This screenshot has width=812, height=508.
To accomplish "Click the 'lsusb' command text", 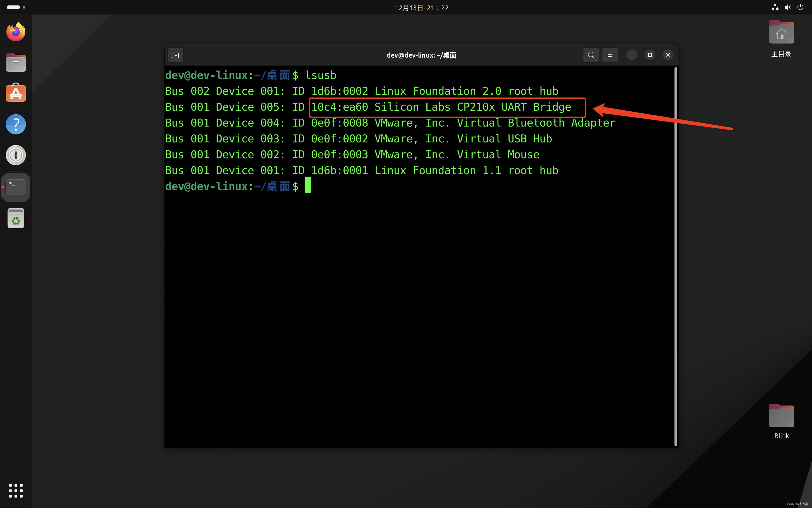I will pos(321,75).
